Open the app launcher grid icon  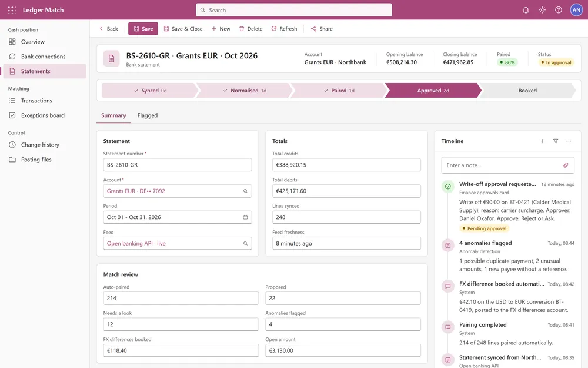12,10
